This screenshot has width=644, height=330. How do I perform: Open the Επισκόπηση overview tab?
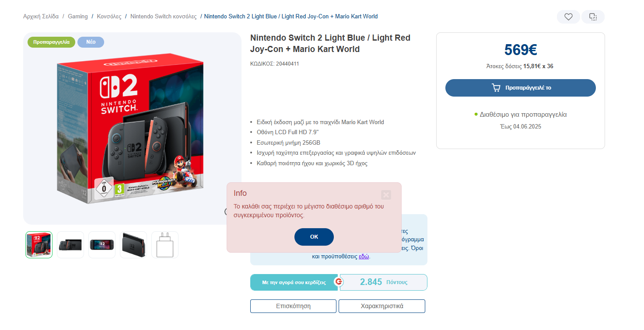pyautogui.click(x=293, y=306)
